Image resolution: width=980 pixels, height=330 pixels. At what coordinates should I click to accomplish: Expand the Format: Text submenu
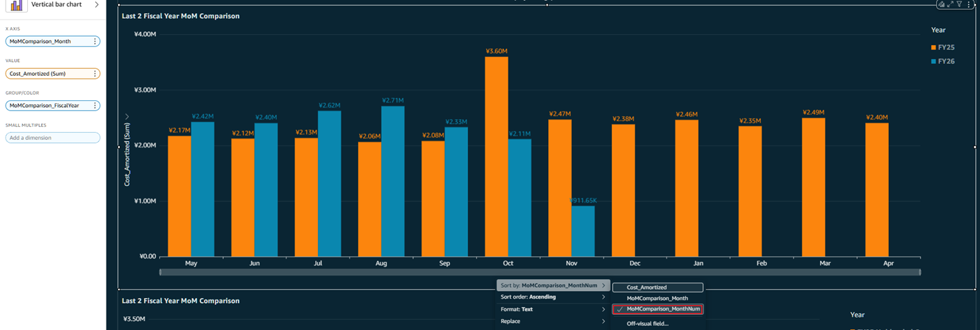pos(553,309)
